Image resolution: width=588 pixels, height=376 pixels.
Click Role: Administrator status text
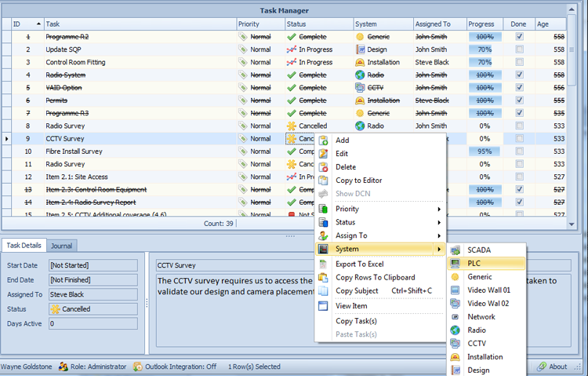click(x=98, y=367)
